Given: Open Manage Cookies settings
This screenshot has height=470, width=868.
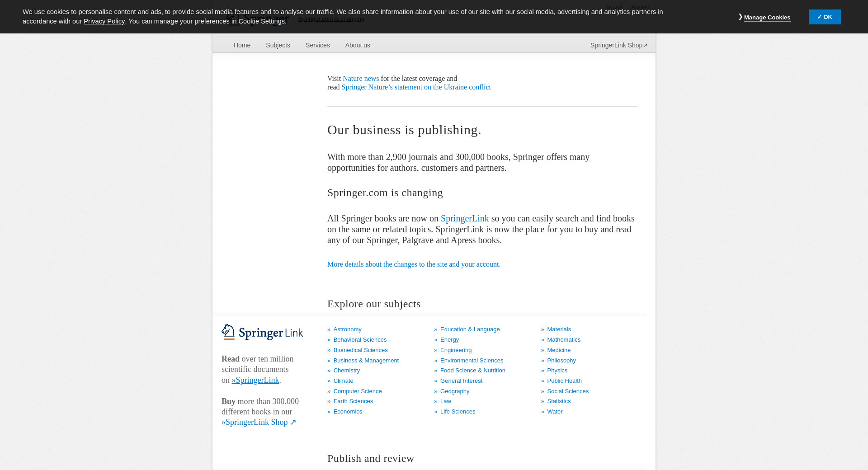Looking at the screenshot, I should coord(767,18).
